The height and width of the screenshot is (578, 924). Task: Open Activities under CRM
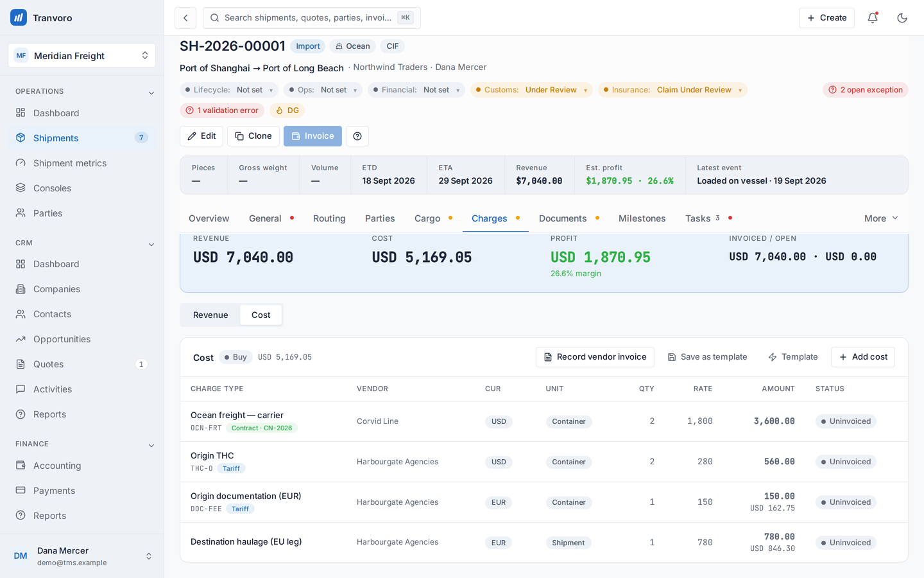pos(82,389)
